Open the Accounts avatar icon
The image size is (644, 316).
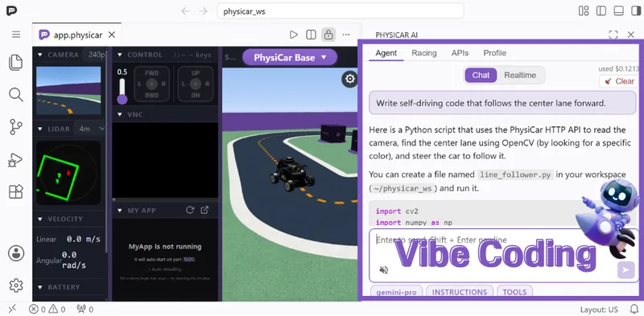[x=16, y=253]
